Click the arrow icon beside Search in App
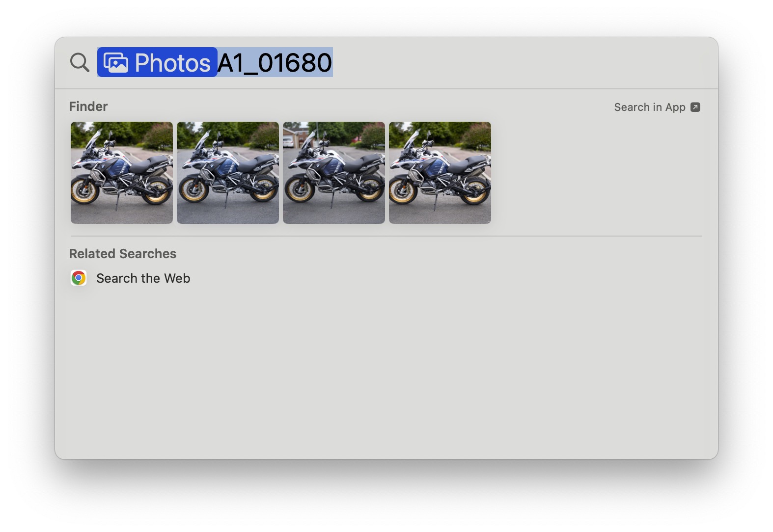The height and width of the screenshot is (532, 773). click(695, 107)
